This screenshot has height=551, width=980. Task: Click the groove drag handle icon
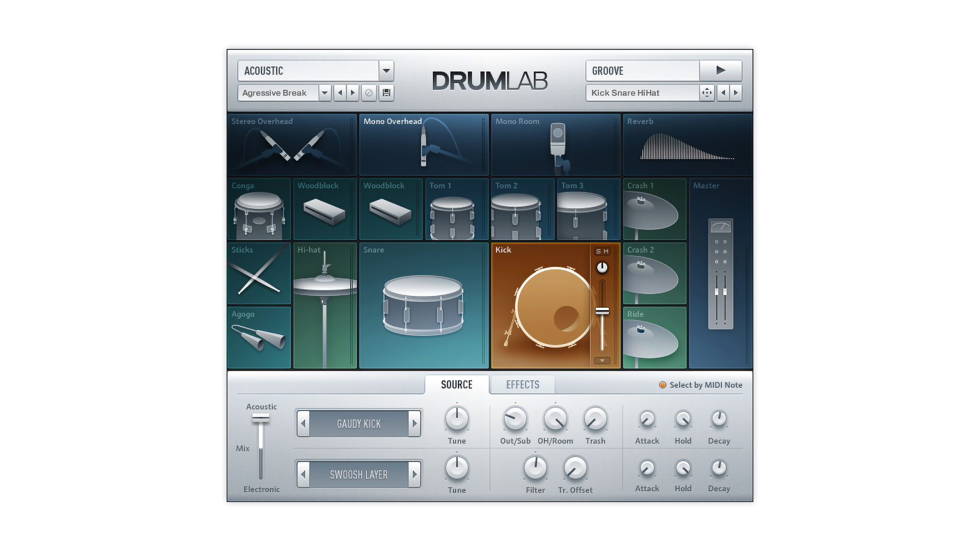point(706,93)
